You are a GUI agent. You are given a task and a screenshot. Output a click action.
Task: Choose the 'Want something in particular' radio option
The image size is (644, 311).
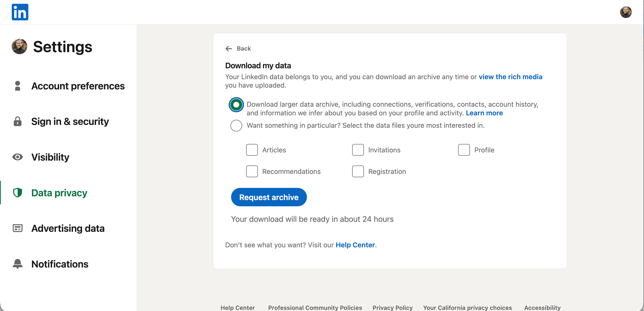click(x=236, y=126)
